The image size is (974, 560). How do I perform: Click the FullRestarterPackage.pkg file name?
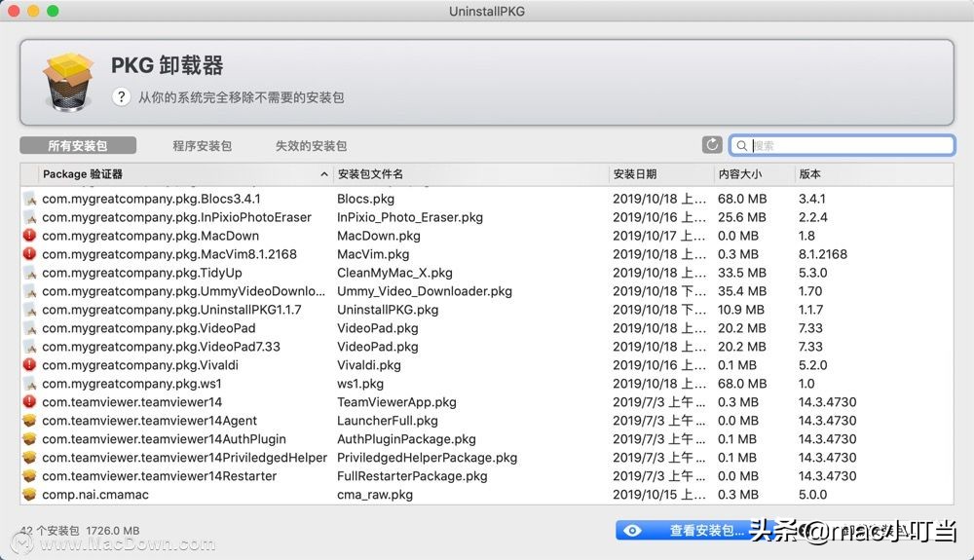coord(412,476)
